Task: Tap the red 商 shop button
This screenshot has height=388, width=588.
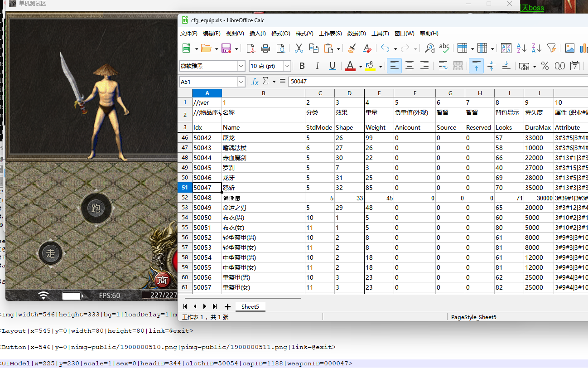Action: pos(162,281)
